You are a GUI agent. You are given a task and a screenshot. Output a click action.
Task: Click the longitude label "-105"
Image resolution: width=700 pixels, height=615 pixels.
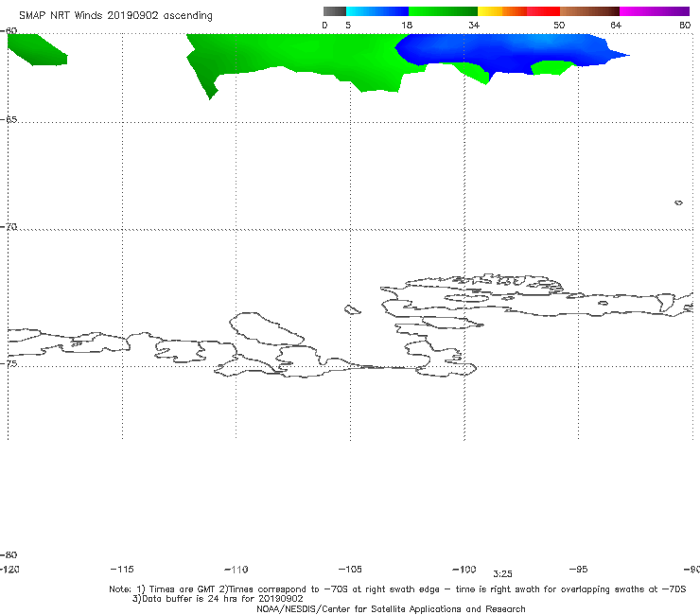[350, 569]
